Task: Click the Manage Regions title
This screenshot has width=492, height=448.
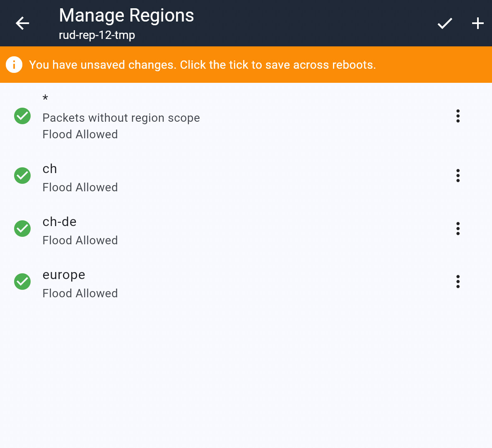Action: pyautogui.click(x=126, y=16)
